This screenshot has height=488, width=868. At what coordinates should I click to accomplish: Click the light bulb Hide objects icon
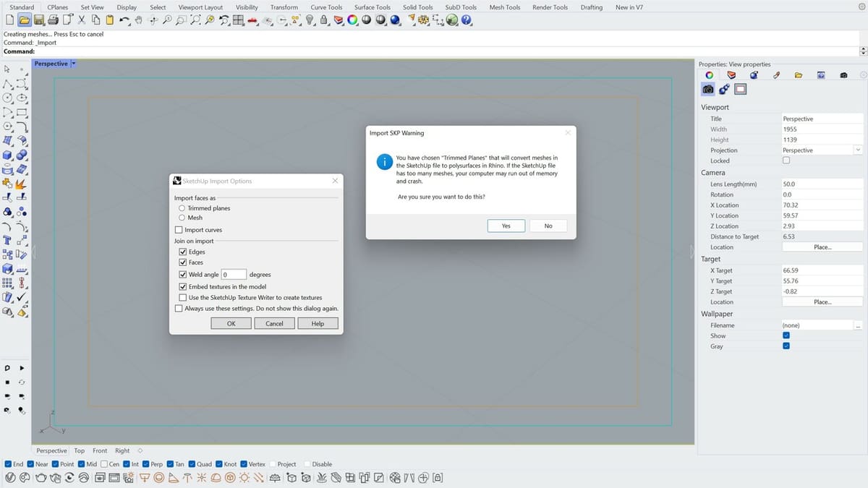coord(310,20)
